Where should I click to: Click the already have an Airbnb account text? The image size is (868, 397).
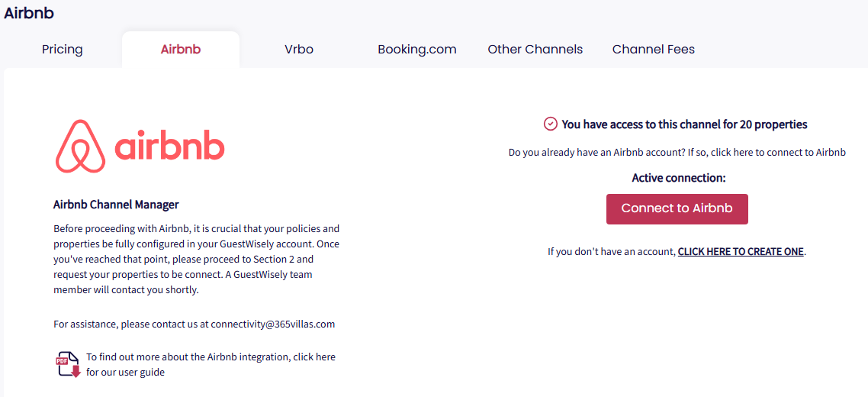point(677,153)
